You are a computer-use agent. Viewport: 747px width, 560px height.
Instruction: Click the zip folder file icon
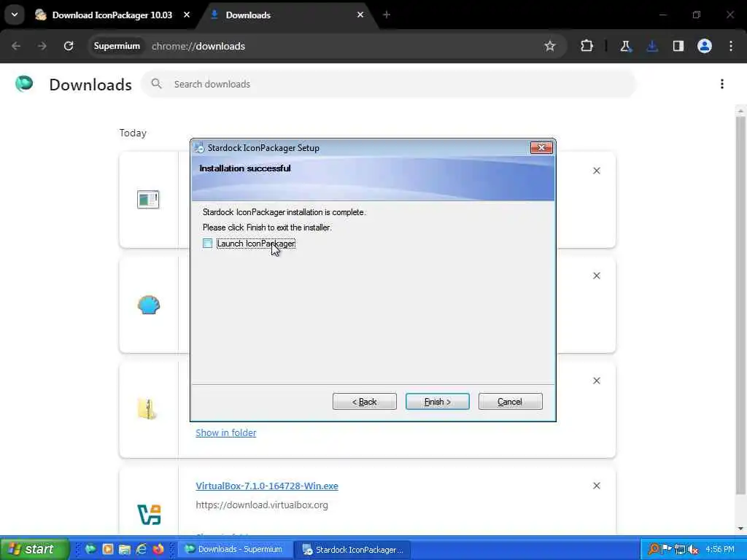[x=147, y=409]
